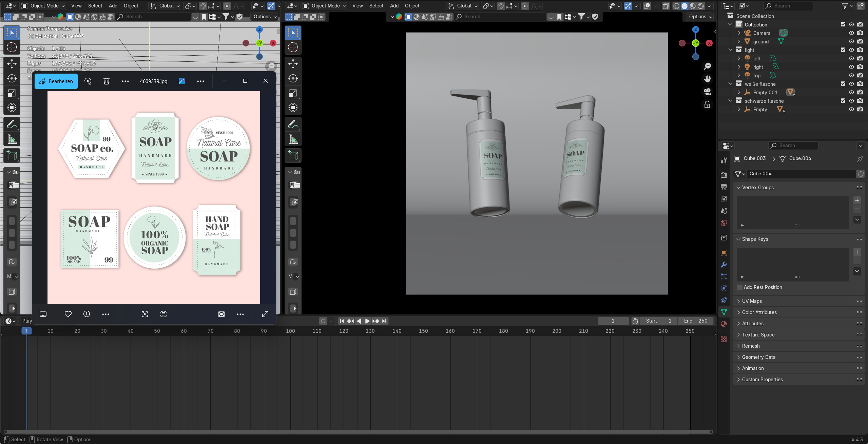
Task: Select the Scale tool in right viewport
Action: click(x=293, y=93)
